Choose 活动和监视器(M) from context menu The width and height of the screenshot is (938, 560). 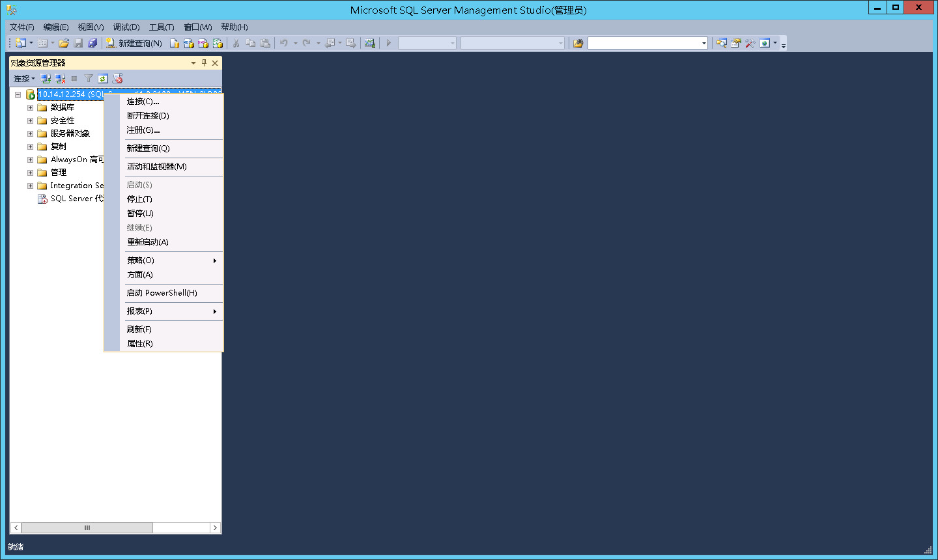(x=163, y=167)
